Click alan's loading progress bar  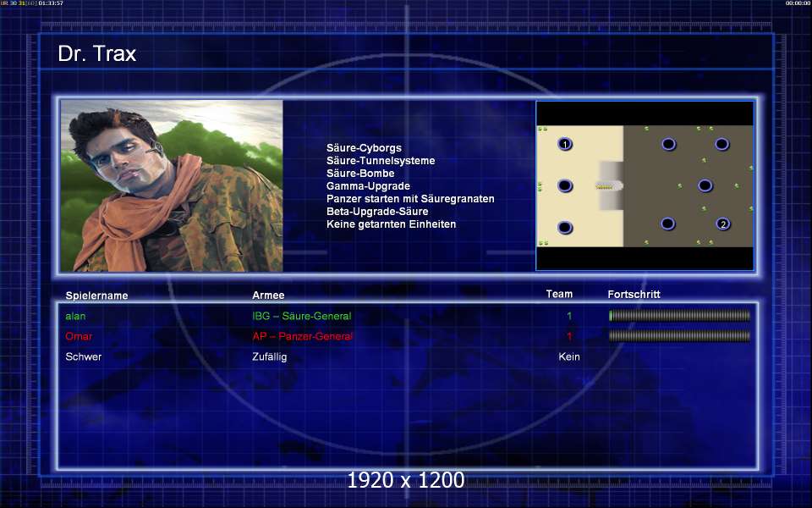coord(679,315)
